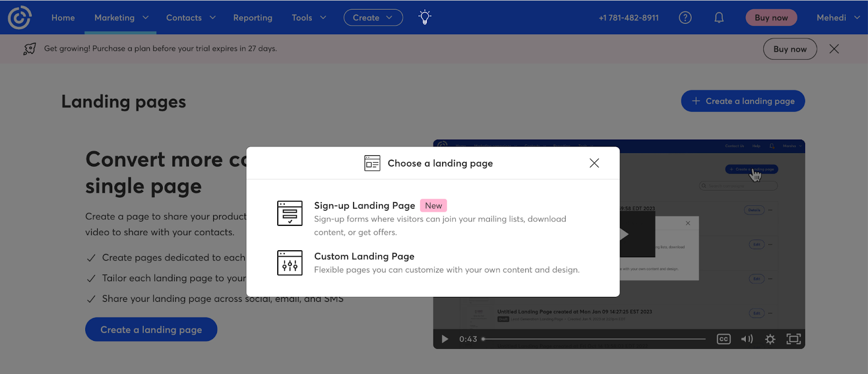Click the dialog header landing page icon
This screenshot has width=868, height=374.
372,163
